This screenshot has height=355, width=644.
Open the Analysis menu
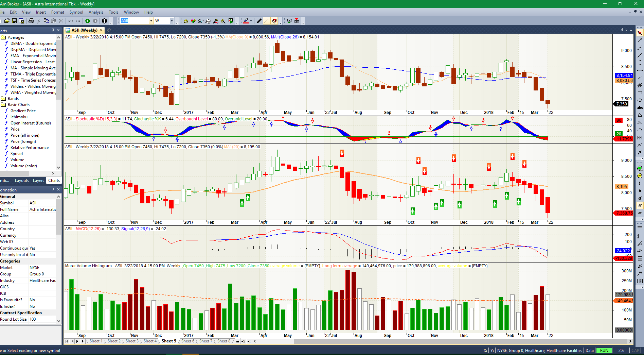pos(96,12)
